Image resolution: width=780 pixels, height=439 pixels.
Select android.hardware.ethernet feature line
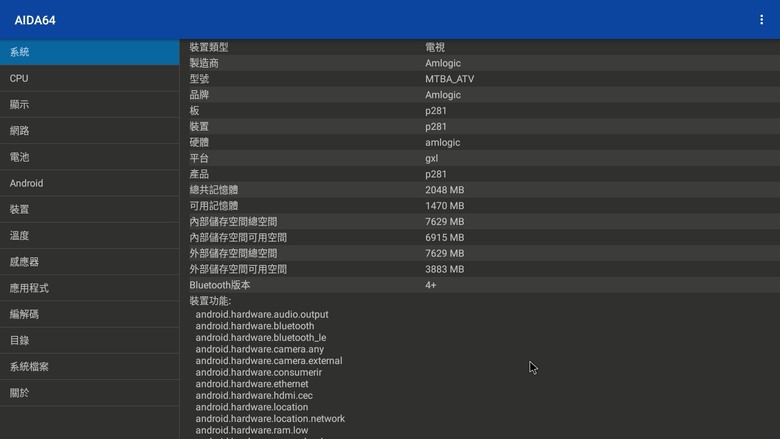(x=252, y=384)
